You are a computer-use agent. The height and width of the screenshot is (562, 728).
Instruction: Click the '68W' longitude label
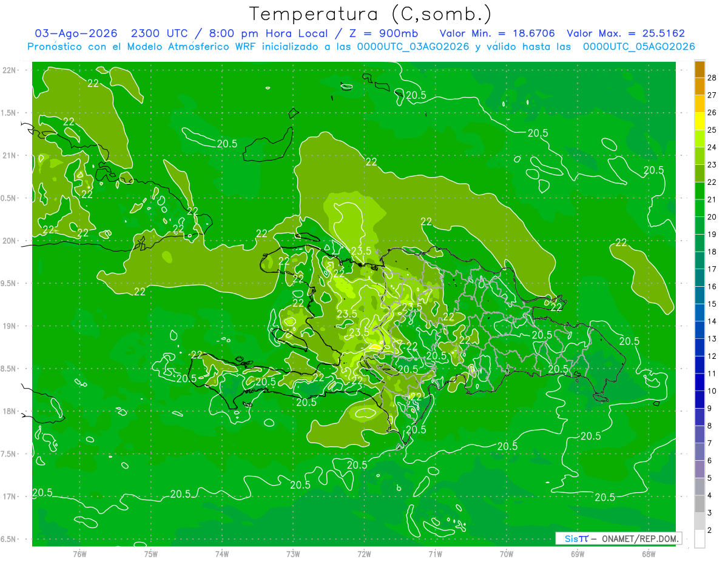(649, 554)
